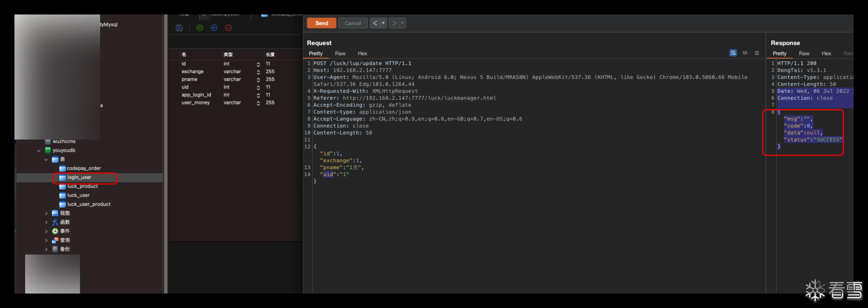Click the 事件 events clock icon
The width and height of the screenshot is (868, 308).
coord(55,231)
